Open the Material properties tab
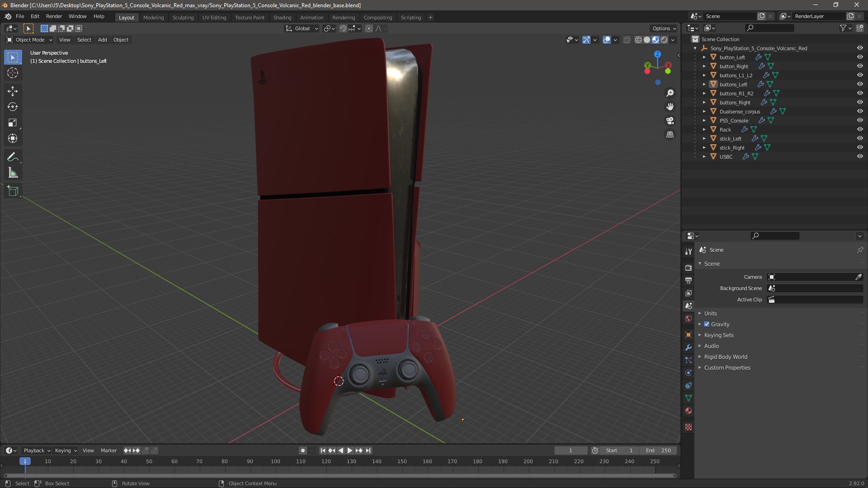The height and width of the screenshot is (488, 868). click(x=689, y=411)
